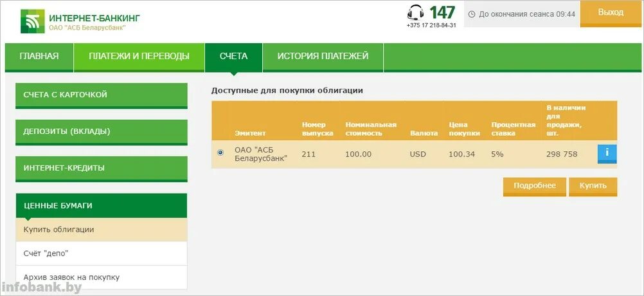Viewport: 644px width, 296px height.
Task: Open the ГЛАВНАЯ tab
Action: click(39, 57)
